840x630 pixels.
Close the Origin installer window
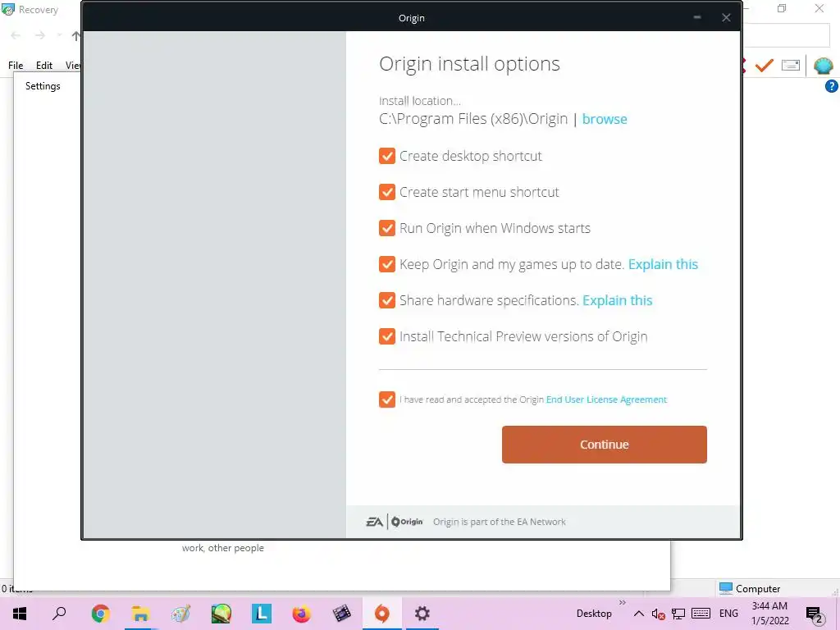(x=726, y=18)
